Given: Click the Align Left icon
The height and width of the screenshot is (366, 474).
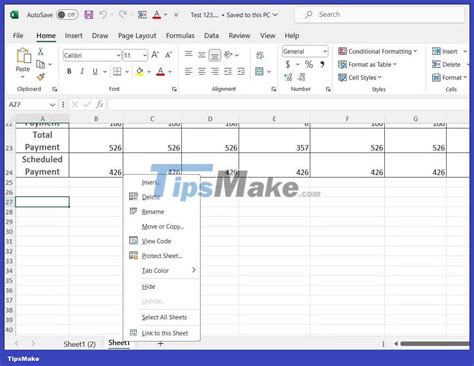Looking at the screenshot, I should tap(189, 71).
